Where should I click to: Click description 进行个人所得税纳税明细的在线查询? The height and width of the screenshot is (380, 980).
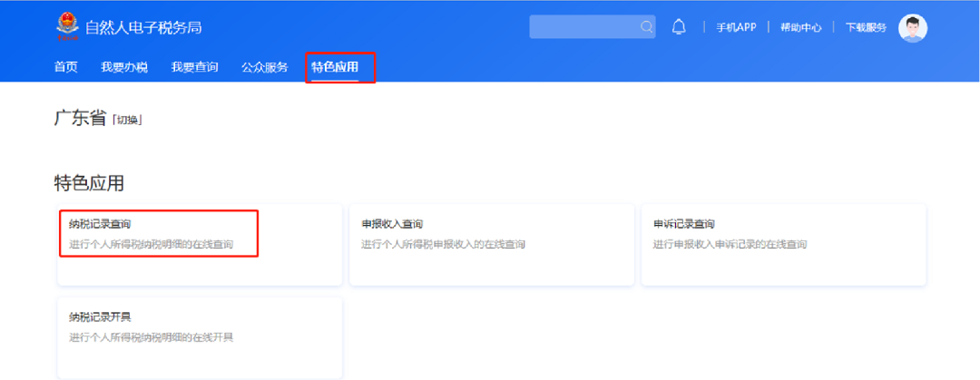coord(152,244)
